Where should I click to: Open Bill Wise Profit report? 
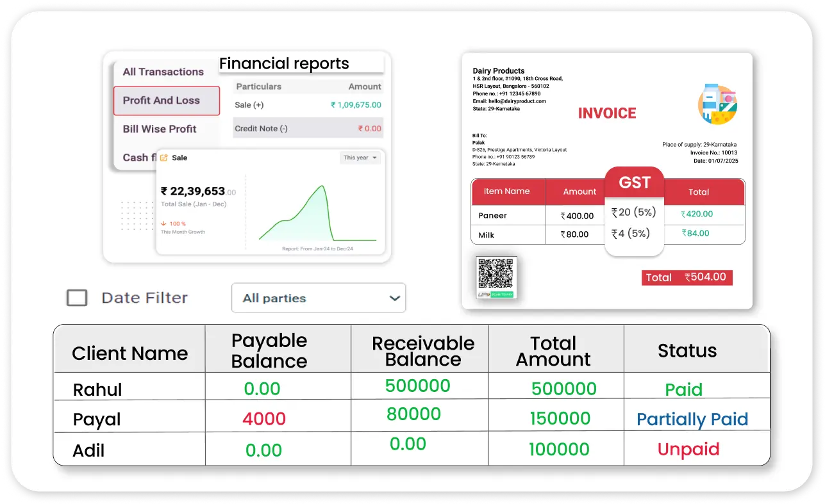(160, 129)
